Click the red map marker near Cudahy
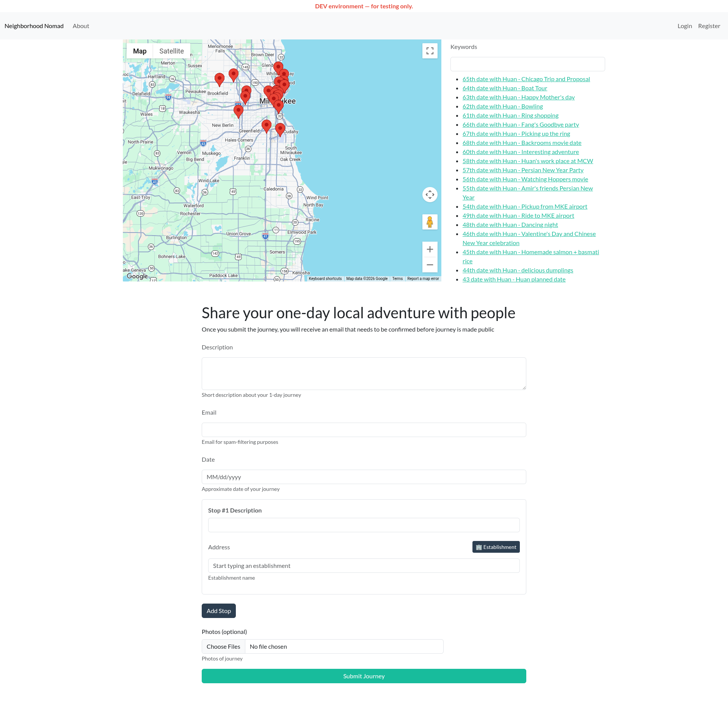This screenshot has width=728, height=706. 280,130
